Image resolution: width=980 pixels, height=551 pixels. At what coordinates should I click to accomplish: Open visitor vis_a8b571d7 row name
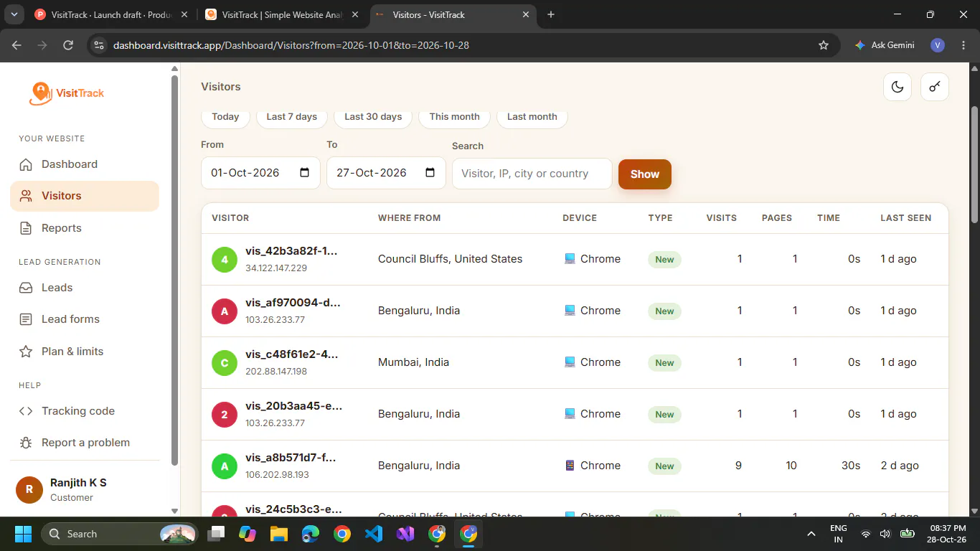tap(291, 458)
